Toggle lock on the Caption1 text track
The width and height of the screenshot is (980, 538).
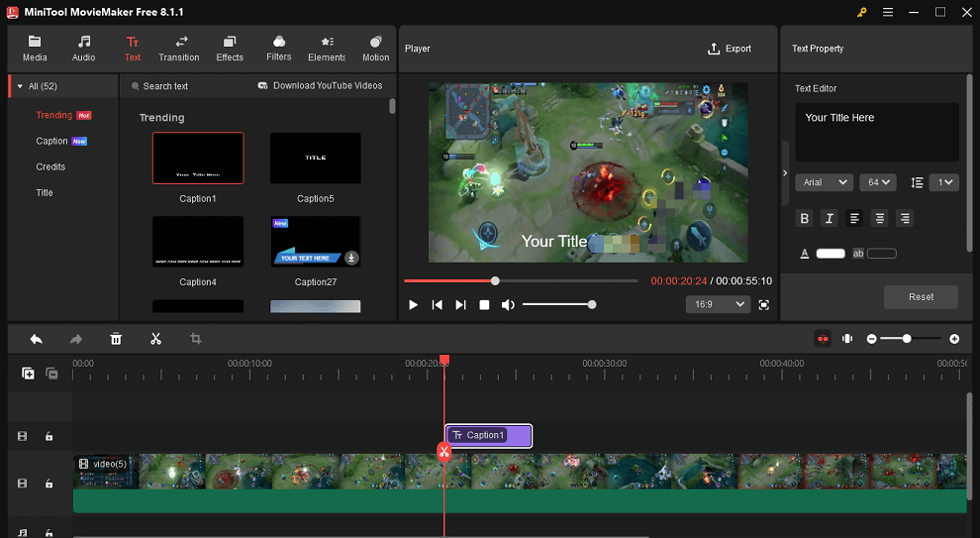click(x=49, y=436)
